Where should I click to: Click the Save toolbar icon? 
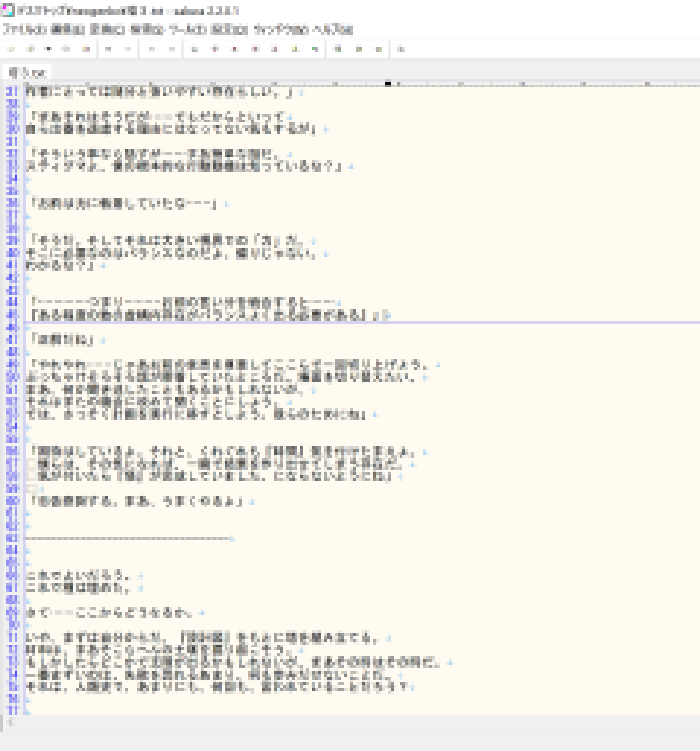click(66, 49)
